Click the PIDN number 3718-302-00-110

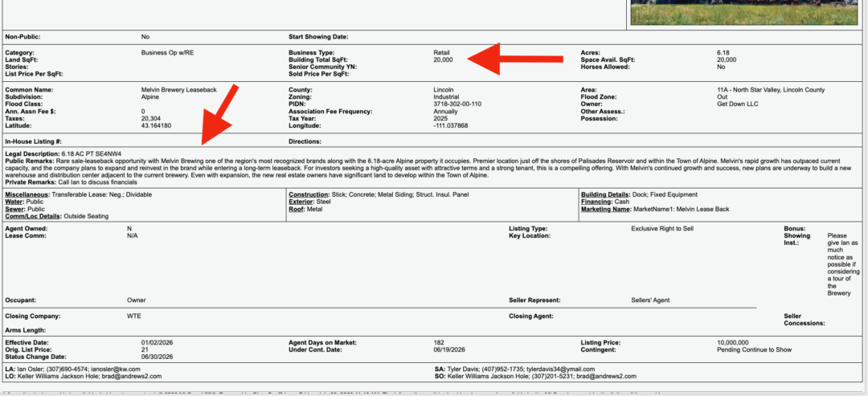point(457,104)
